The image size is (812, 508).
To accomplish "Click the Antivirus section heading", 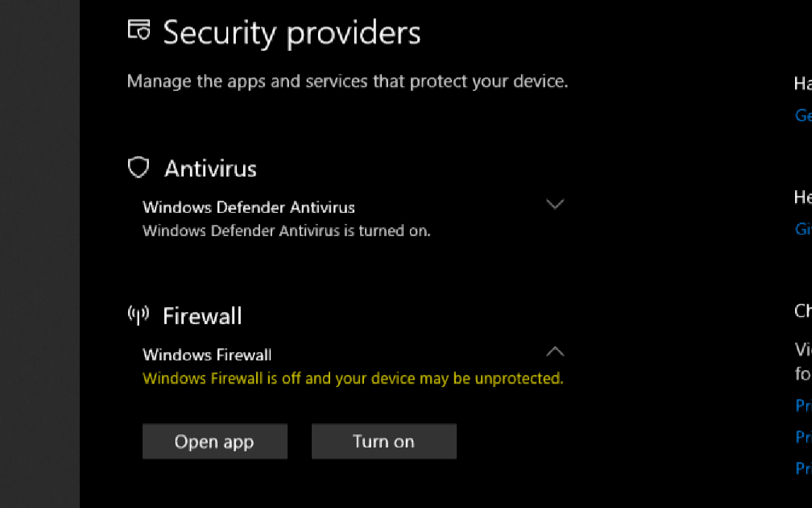I will coord(210,169).
